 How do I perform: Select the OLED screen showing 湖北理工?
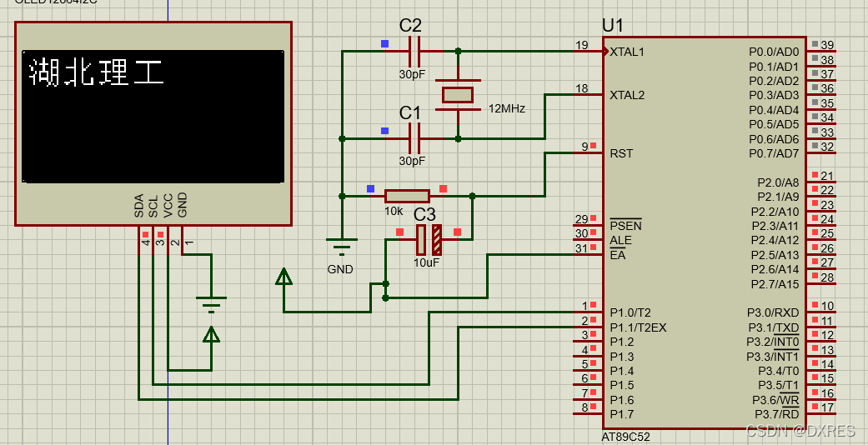(153, 117)
